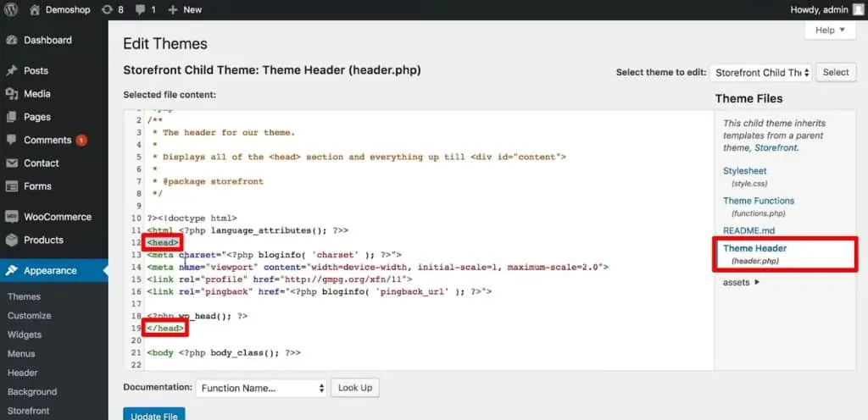Open the Widgets submenu item

tap(25, 334)
